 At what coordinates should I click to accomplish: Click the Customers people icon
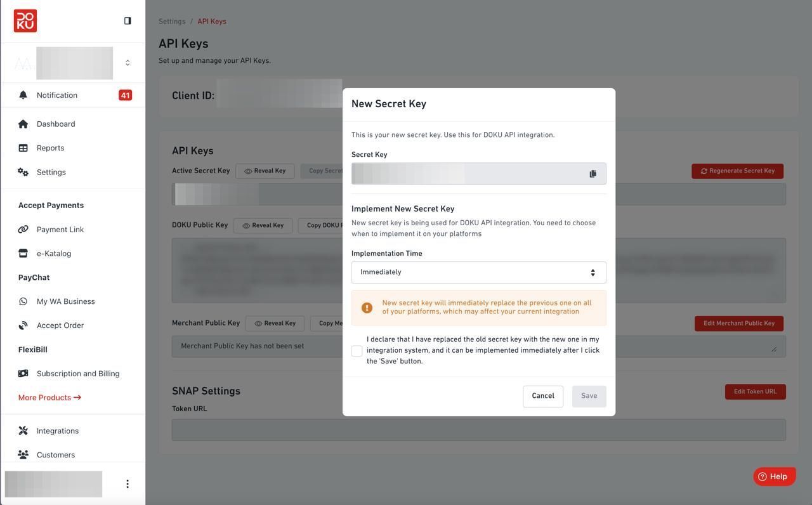(23, 455)
